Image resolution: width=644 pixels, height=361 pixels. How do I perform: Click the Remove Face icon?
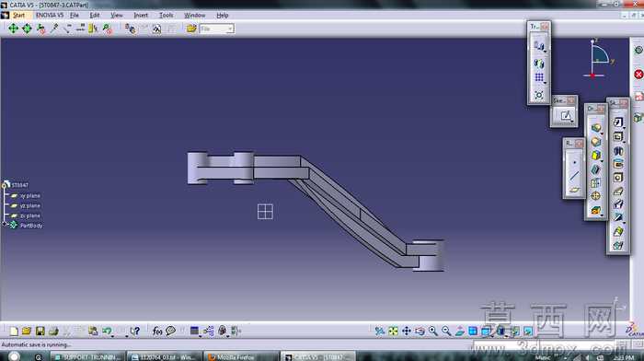pyautogui.click(x=596, y=210)
